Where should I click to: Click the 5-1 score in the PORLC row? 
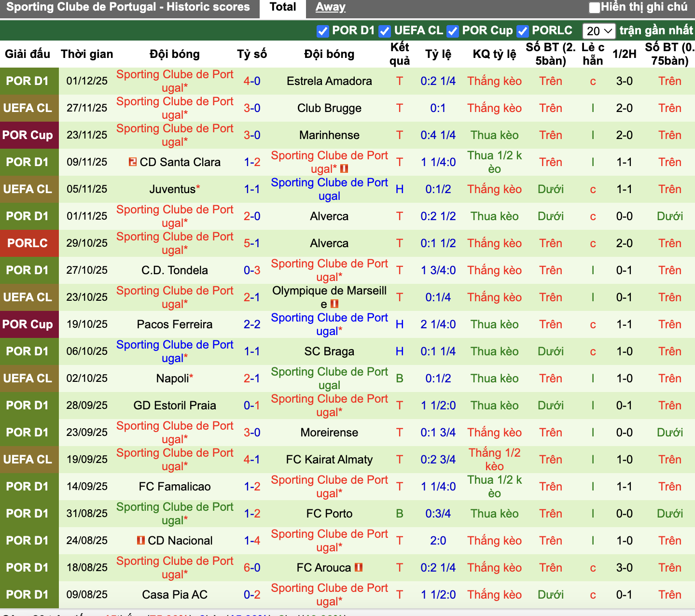(x=252, y=243)
